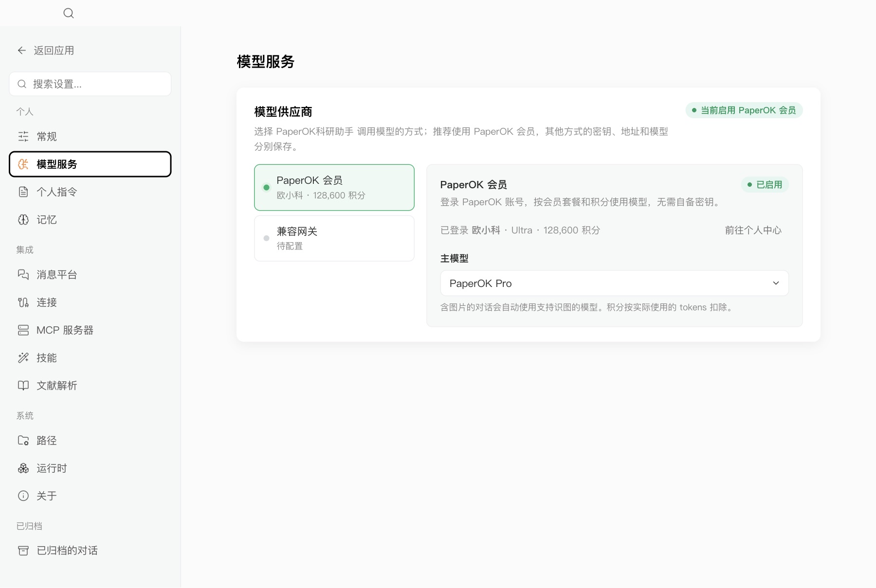
Task: View 已归档的对话 list
Action: (90, 551)
